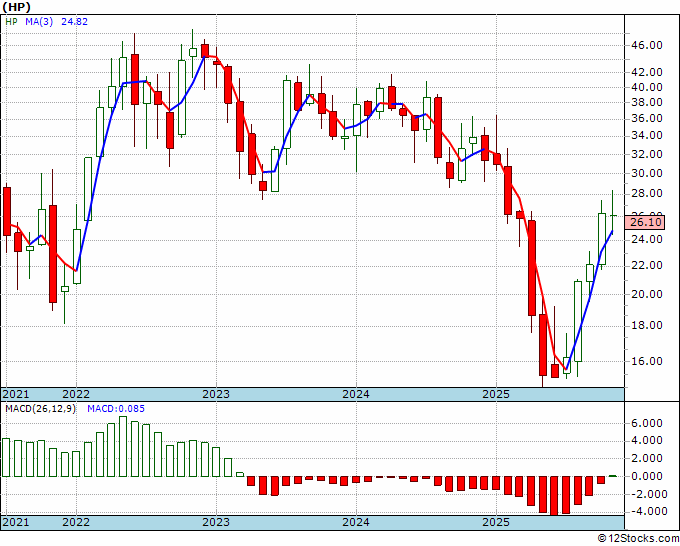Click the 26.10 current price tag
Image resolution: width=680 pixels, height=546 pixels.
646,223
